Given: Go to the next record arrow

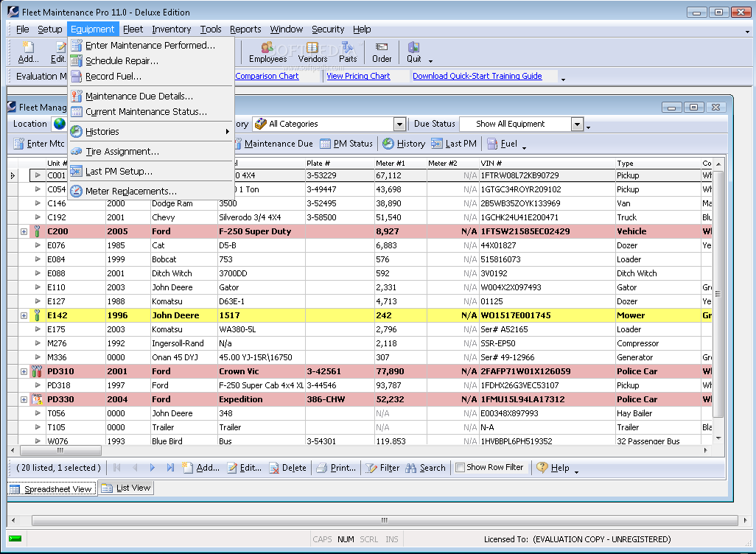Looking at the screenshot, I should pos(153,468).
